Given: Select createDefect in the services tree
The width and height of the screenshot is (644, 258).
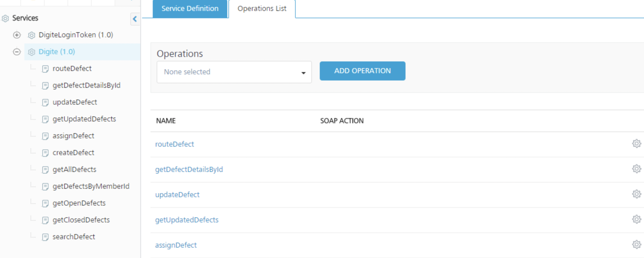Looking at the screenshot, I should (73, 153).
